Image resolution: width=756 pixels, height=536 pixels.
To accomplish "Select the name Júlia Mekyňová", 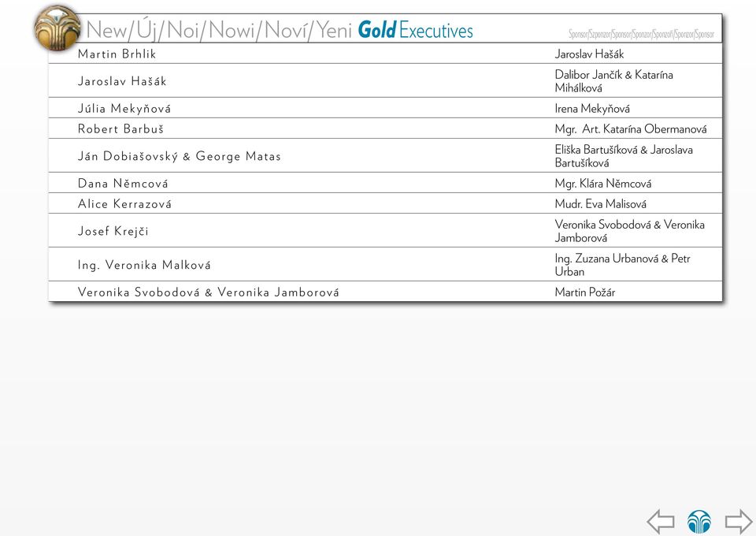I will click(x=124, y=109).
